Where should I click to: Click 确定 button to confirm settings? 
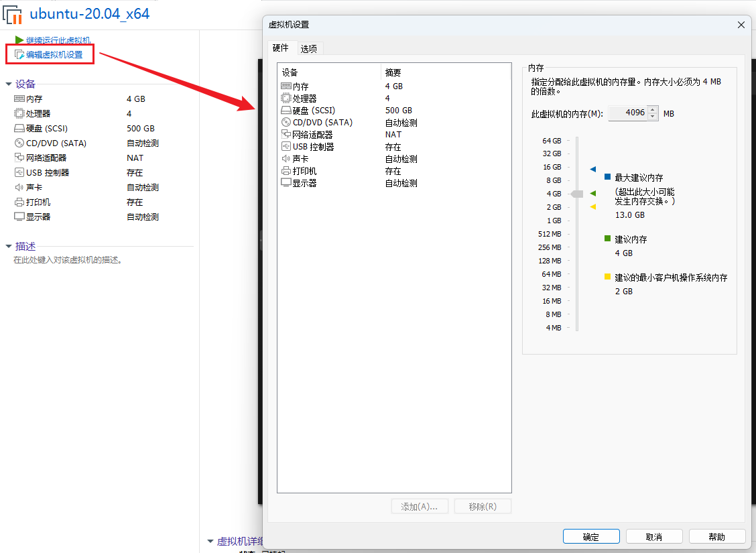pos(591,537)
